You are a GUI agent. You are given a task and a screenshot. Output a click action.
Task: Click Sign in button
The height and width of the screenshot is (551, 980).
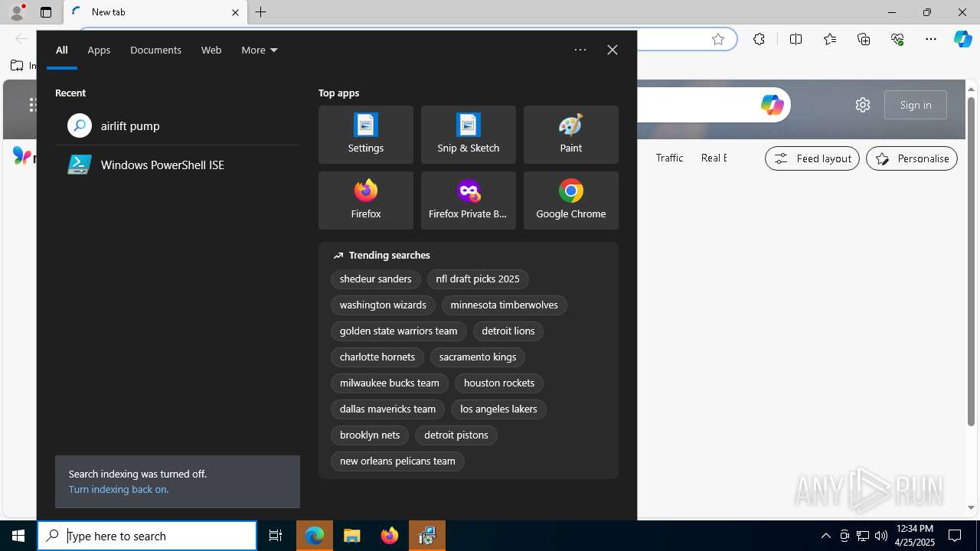[916, 105]
